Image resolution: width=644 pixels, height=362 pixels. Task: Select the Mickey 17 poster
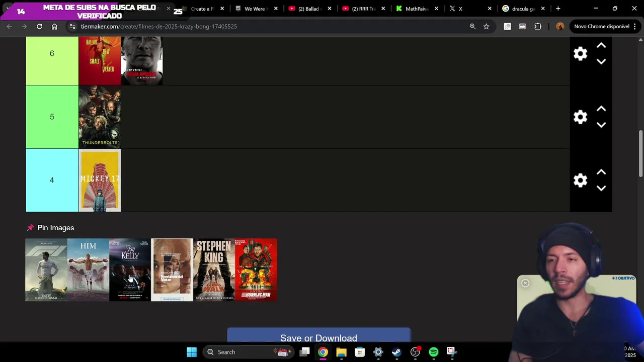tap(100, 180)
